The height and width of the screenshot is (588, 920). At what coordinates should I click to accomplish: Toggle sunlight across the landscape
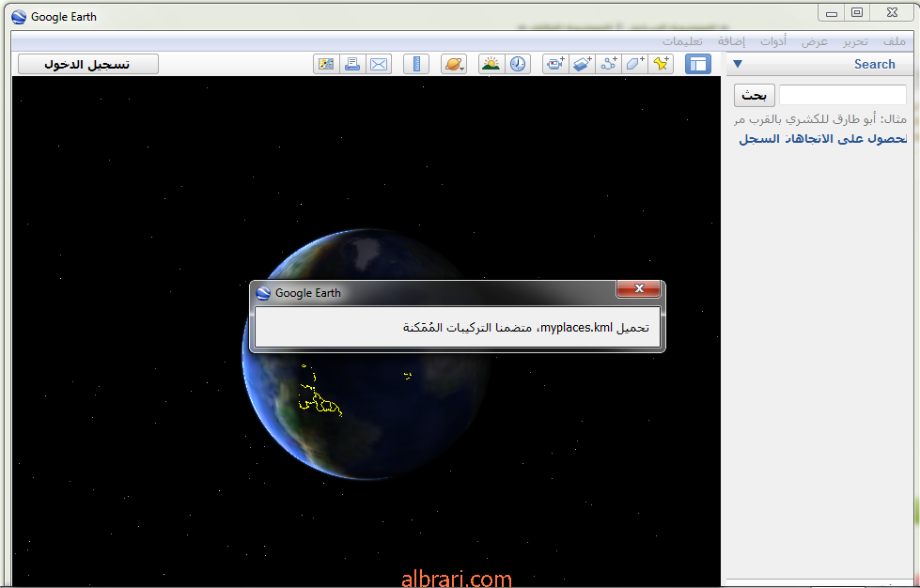point(491,64)
